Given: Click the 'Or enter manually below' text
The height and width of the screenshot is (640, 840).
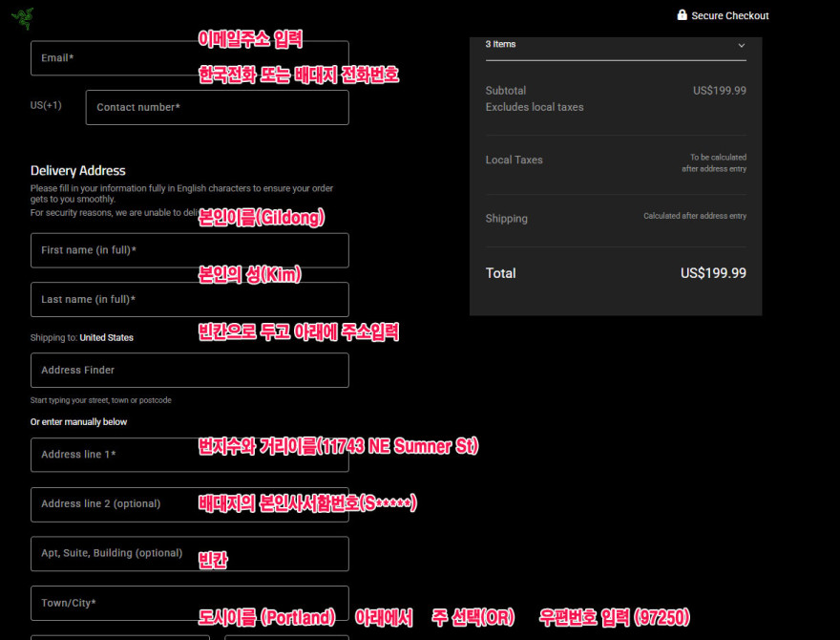Looking at the screenshot, I should 78,422.
